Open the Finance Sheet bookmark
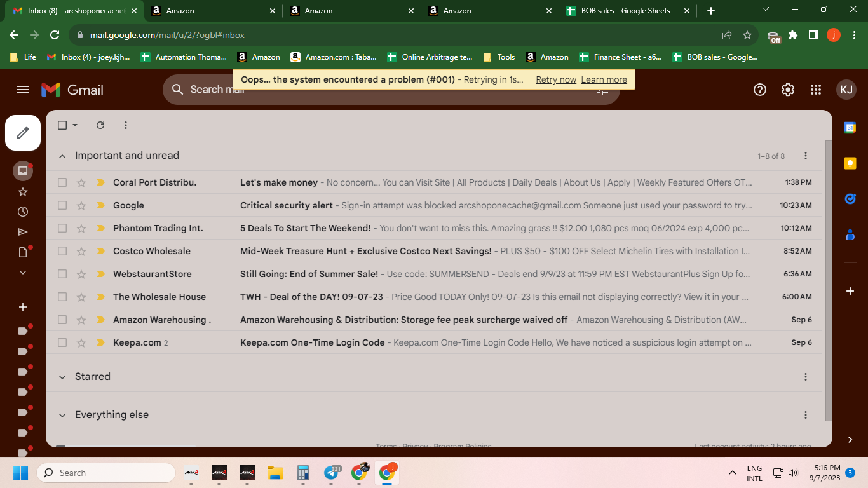The height and width of the screenshot is (488, 868). 621,57
